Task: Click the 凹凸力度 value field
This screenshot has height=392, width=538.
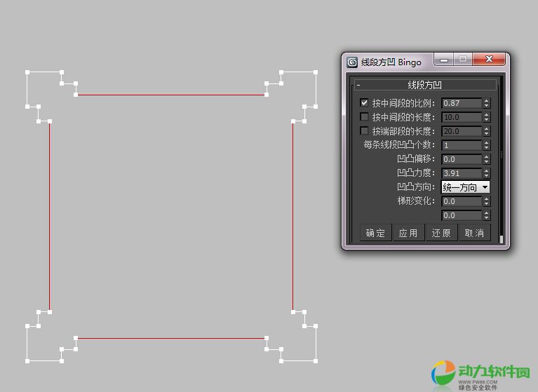Action: (x=461, y=173)
